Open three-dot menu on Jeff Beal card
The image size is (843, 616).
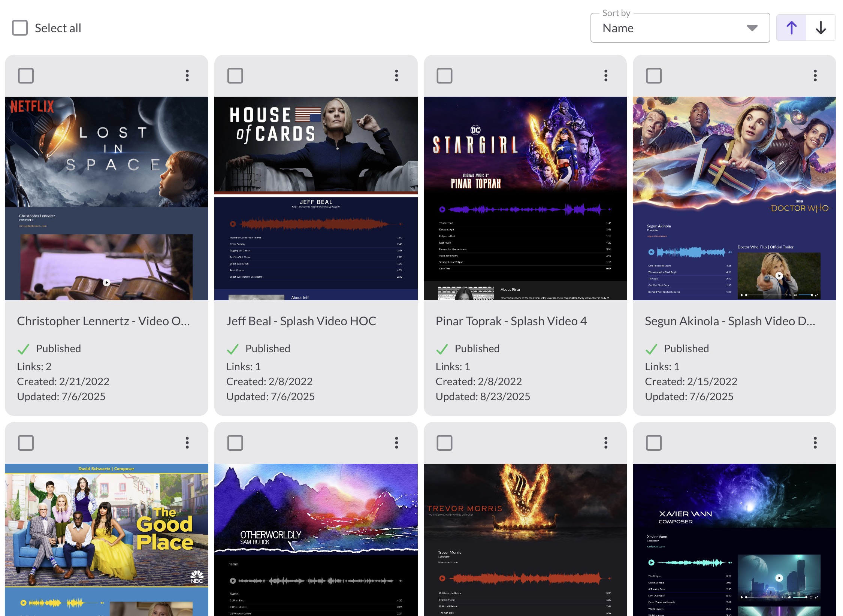[396, 76]
